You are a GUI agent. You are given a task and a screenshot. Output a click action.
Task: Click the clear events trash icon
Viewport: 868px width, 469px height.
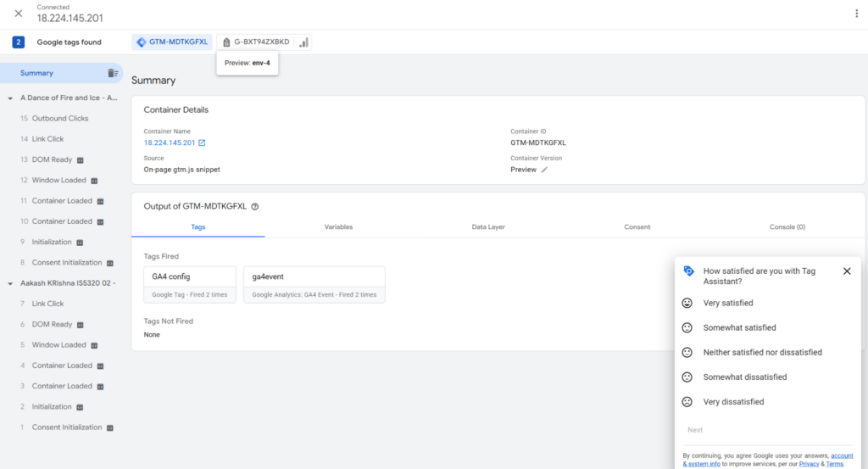click(112, 74)
